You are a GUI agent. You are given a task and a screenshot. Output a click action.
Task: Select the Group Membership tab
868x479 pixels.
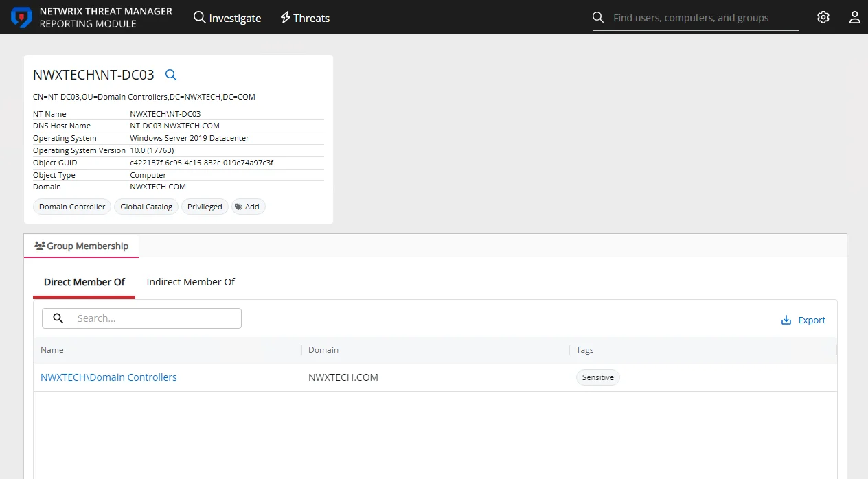tap(82, 246)
